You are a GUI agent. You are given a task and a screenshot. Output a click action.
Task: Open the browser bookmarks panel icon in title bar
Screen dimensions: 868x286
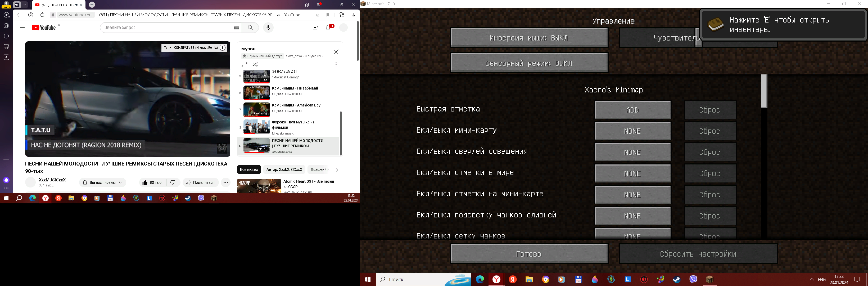click(x=307, y=5)
